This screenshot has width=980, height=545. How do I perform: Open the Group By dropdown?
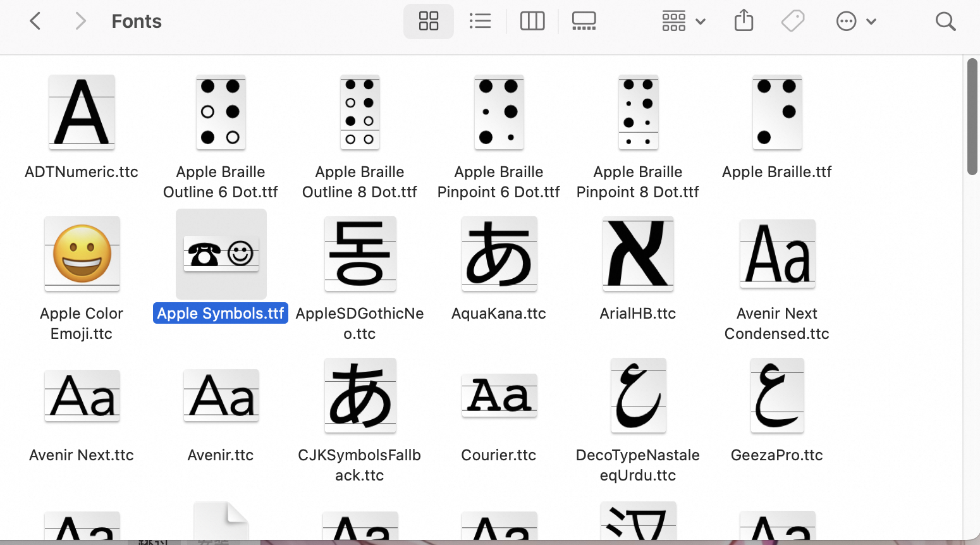tap(683, 21)
